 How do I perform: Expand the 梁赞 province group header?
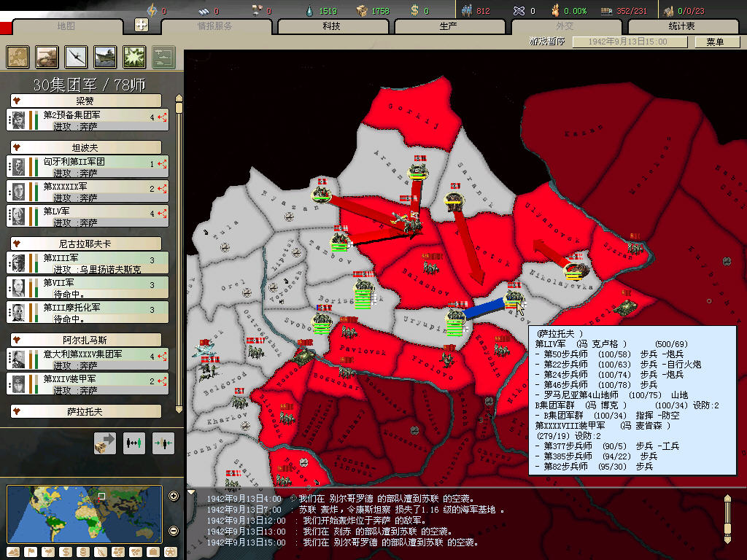[x=85, y=101]
